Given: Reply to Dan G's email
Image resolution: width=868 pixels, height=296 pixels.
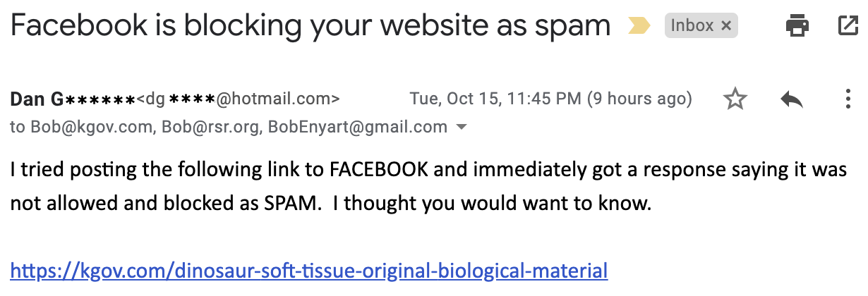Looking at the screenshot, I should point(792,99).
